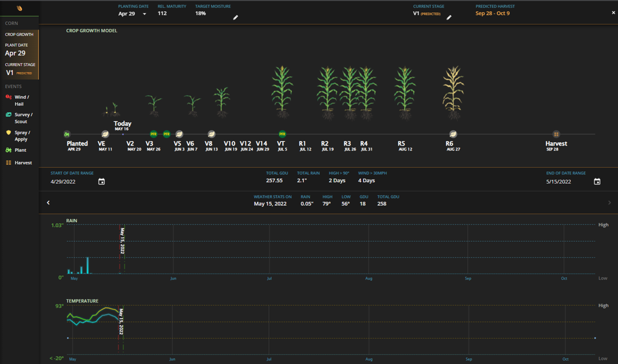Viewport: 618px width, 364px height.
Task: Go to next weather stats day
Action: tap(609, 203)
